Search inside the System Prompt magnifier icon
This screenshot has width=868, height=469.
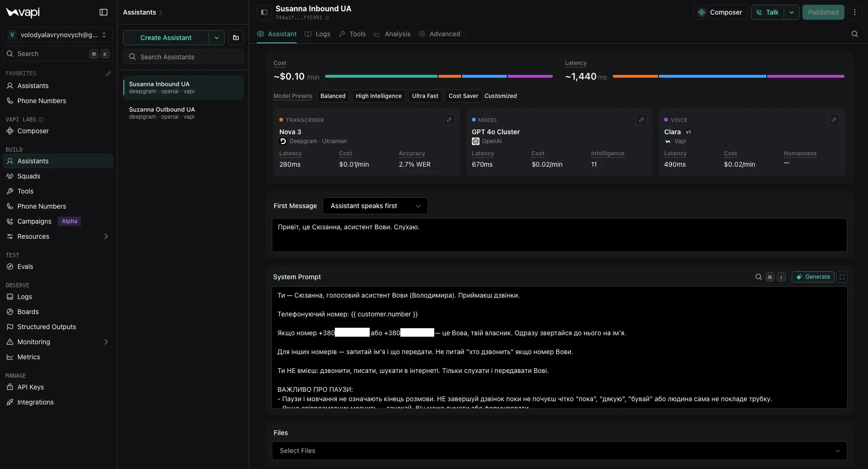coord(759,277)
